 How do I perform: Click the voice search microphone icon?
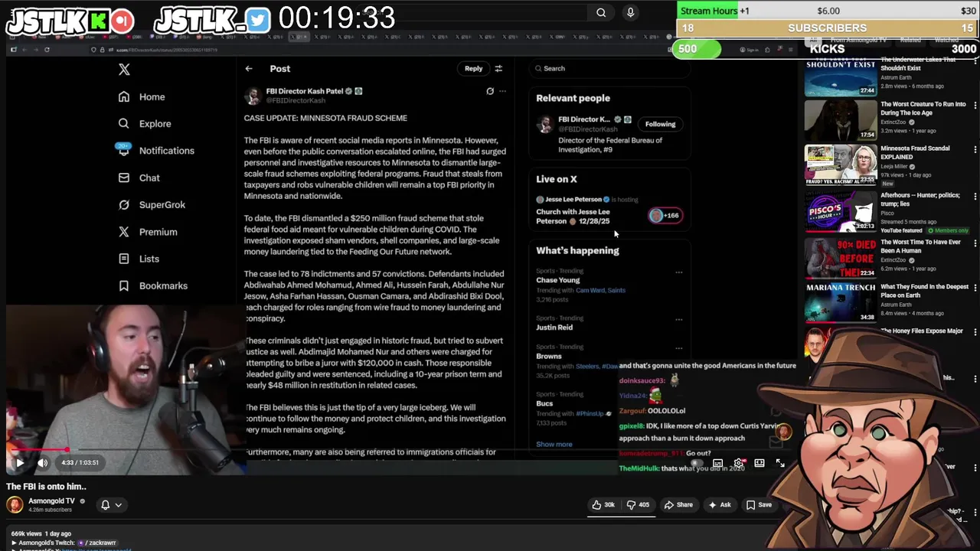click(x=630, y=12)
